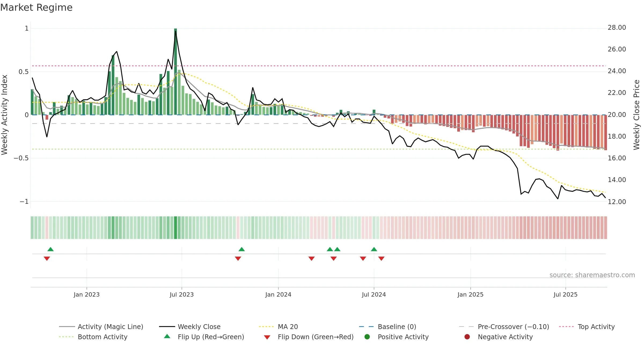The height and width of the screenshot is (362, 644).
Task: Toggle the MA 20 legend entry
Action: click(278, 327)
